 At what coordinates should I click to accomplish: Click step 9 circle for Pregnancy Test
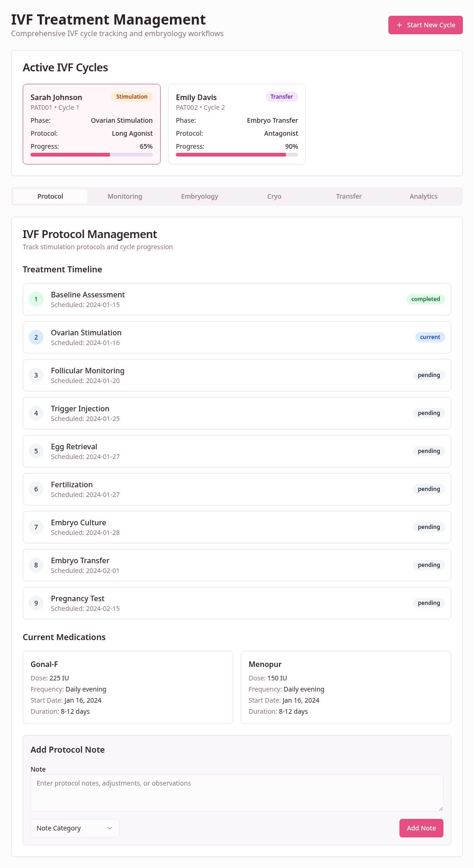(36, 603)
